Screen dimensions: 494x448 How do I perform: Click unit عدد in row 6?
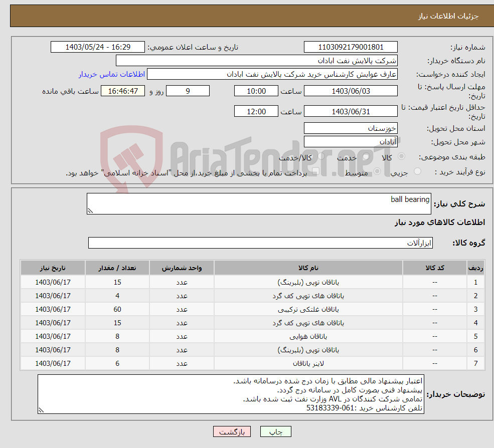click(182, 350)
